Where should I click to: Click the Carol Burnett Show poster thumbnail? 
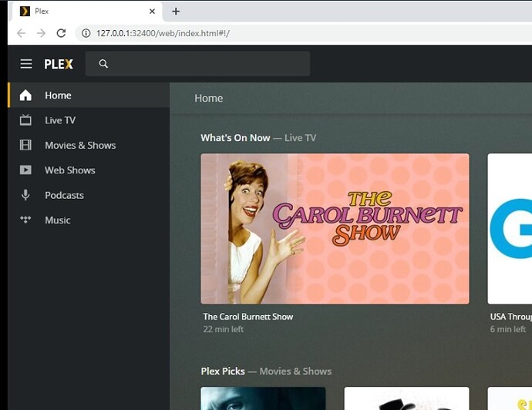pyautogui.click(x=335, y=229)
